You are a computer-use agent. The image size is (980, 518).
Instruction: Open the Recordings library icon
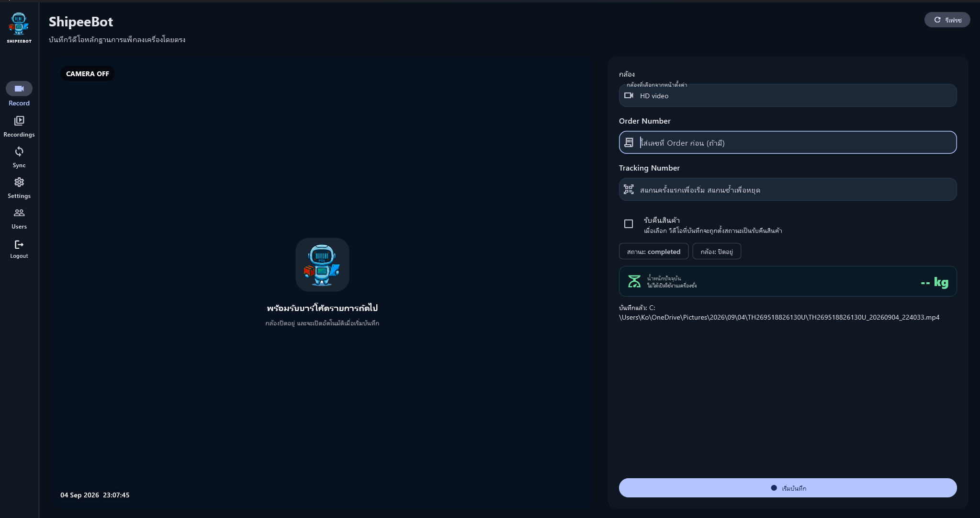19,121
